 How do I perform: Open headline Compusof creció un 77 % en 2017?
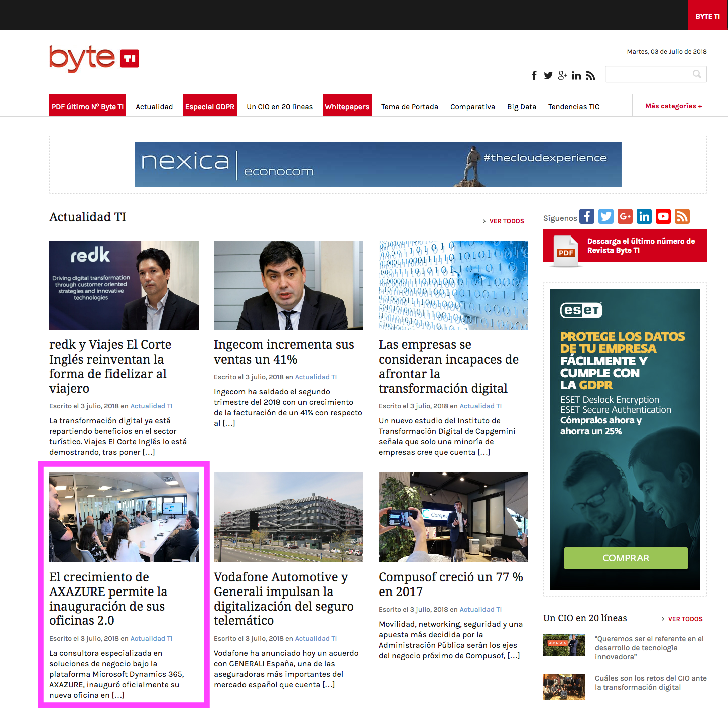(451, 584)
